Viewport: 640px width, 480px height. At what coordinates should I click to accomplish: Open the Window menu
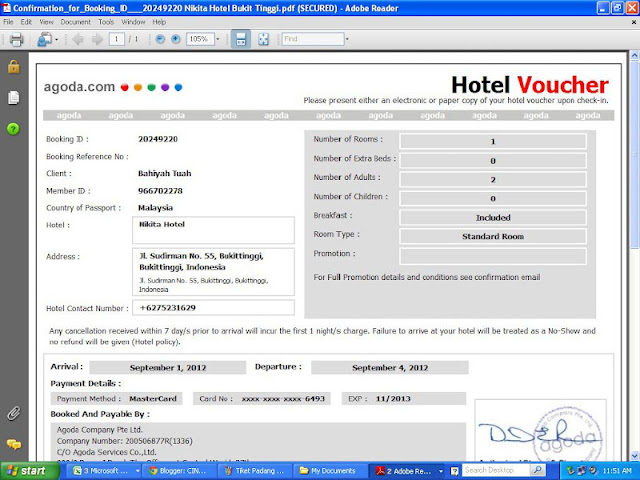pyautogui.click(x=133, y=22)
